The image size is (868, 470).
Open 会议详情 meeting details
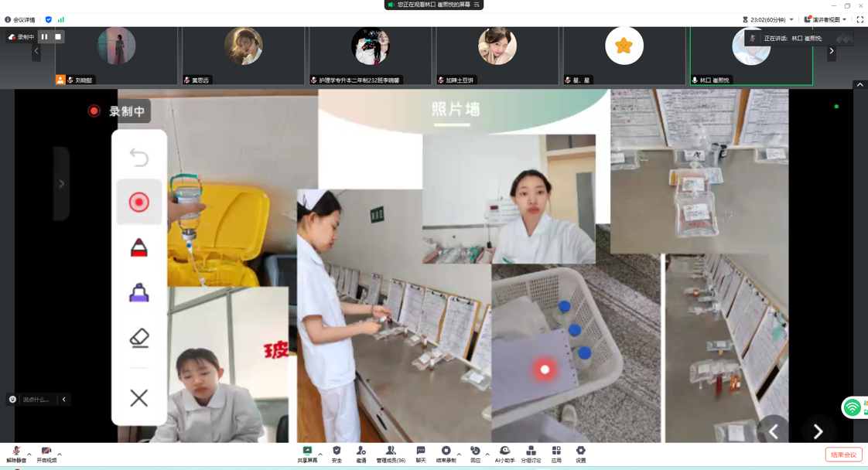click(x=20, y=19)
